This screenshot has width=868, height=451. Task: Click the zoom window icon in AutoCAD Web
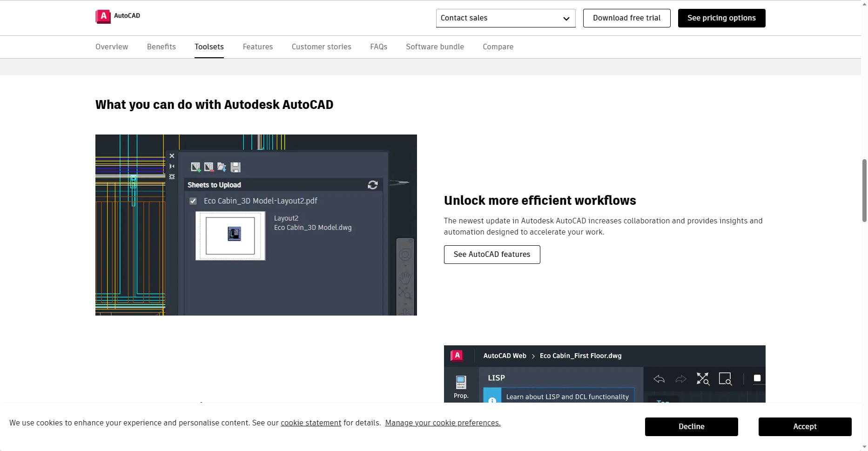[725, 379]
